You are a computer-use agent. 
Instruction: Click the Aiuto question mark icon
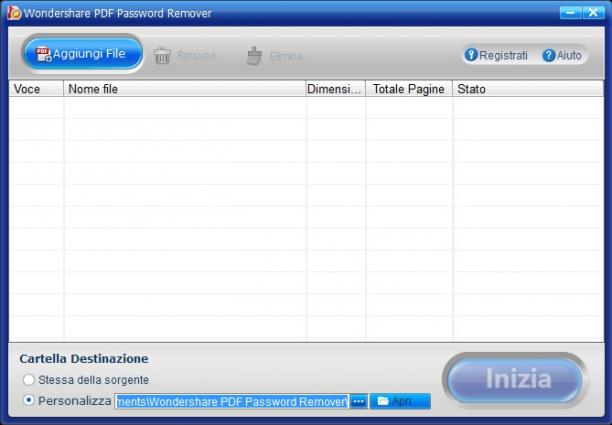pyautogui.click(x=548, y=55)
